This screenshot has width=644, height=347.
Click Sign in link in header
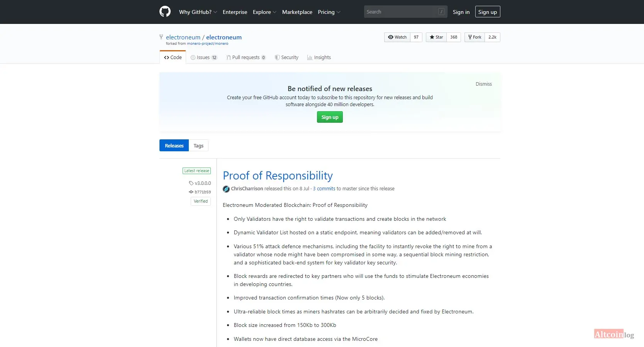[461, 12]
